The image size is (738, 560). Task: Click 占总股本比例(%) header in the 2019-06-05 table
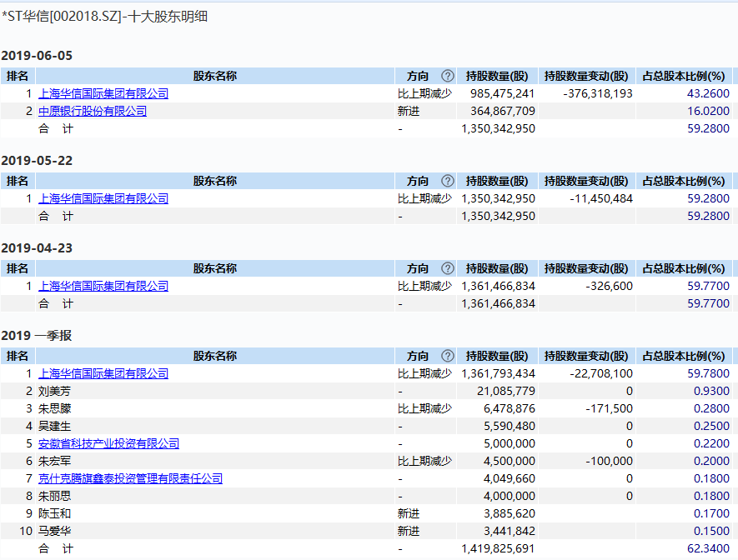tap(684, 76)
